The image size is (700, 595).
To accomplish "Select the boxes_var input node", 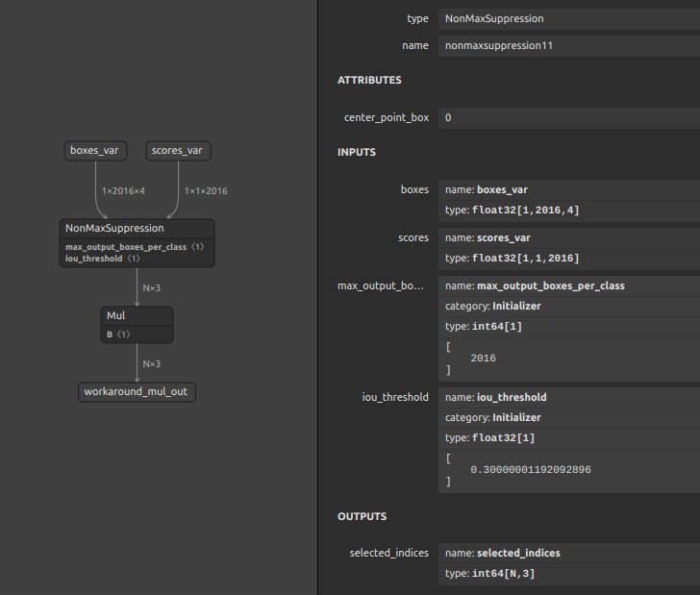I will click(x=96, y=151).
